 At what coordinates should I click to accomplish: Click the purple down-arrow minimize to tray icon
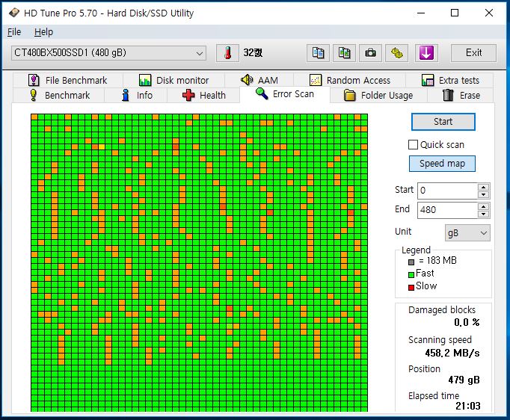pyautogui.click(x=426, y=52)
